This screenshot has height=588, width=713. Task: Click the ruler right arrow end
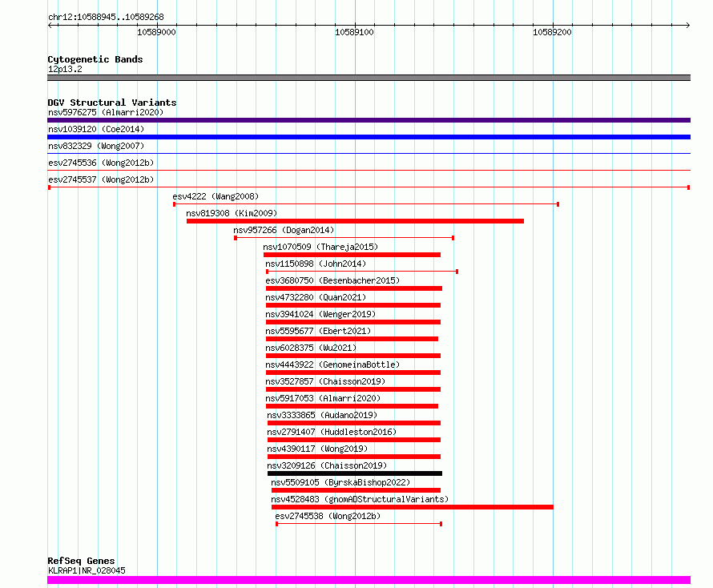click(688, 25)
